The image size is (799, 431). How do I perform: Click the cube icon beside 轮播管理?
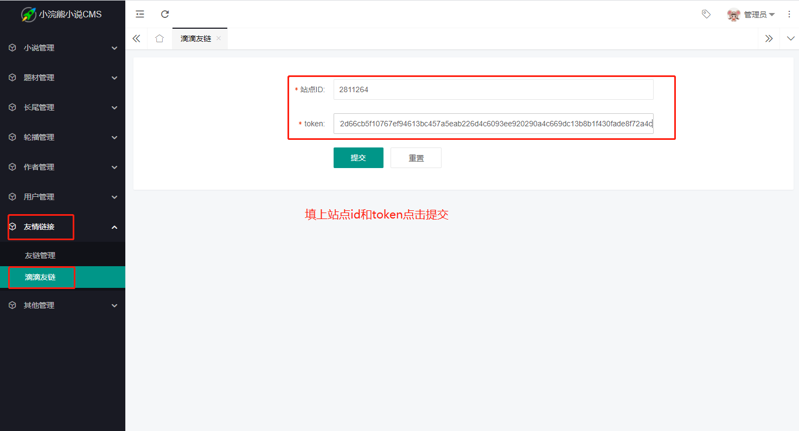13,137
